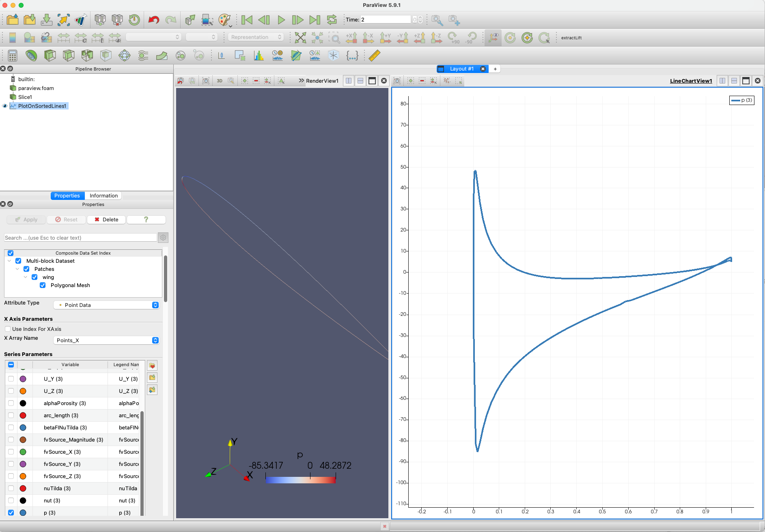This screenshot has width=765, height=532.
Task: Open the Calculator filter
Action: pos(13,55)
